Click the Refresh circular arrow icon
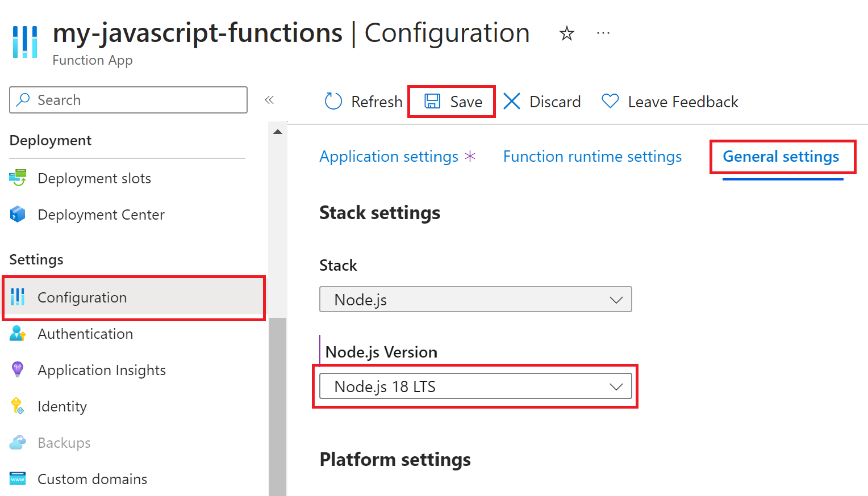Screen dimensions: 868x496 click(333, 102)
